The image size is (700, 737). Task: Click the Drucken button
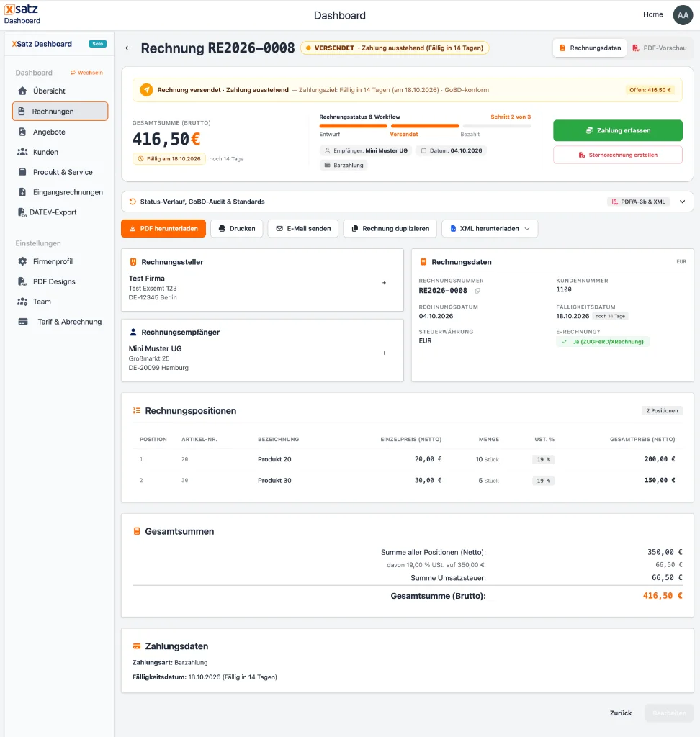point(237,228)
